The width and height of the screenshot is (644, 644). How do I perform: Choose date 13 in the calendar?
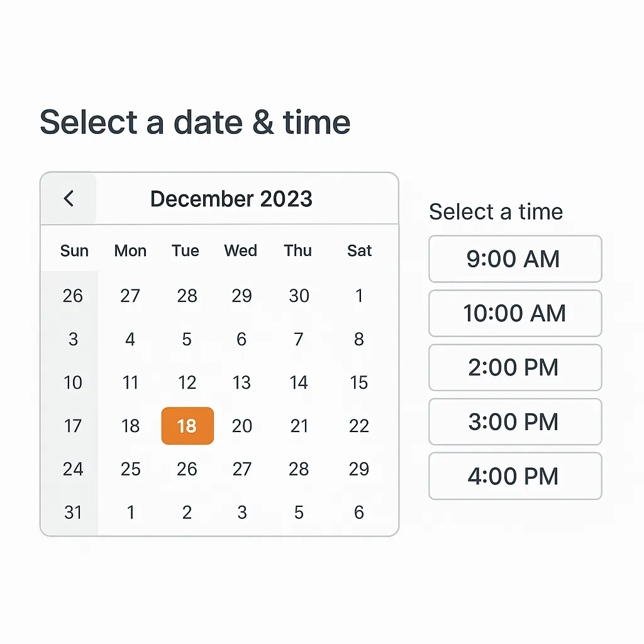tap(241, 382)
